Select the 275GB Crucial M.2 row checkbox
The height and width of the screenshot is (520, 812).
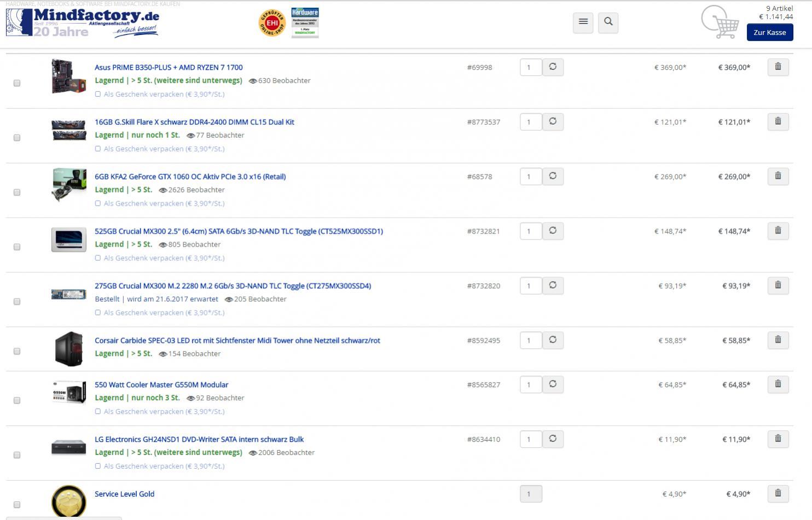tap(17, 302)
